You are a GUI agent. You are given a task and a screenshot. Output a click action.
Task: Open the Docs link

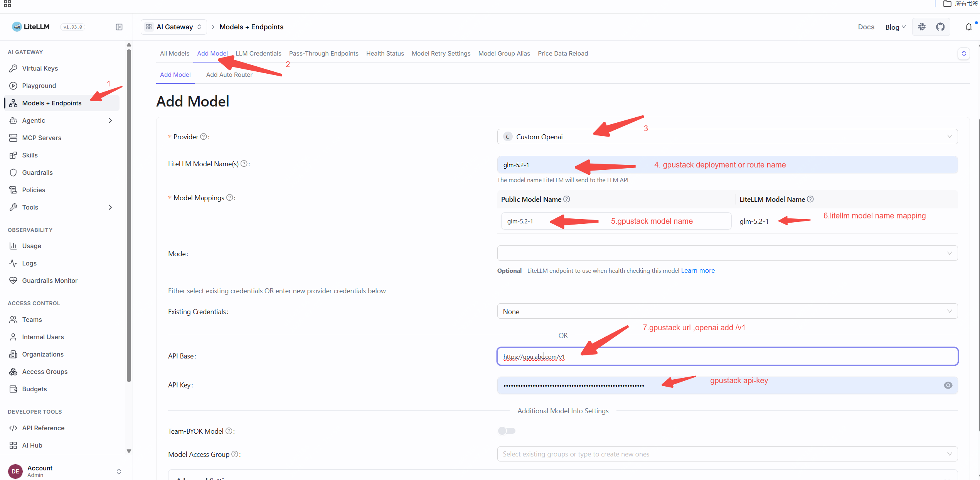866,27
